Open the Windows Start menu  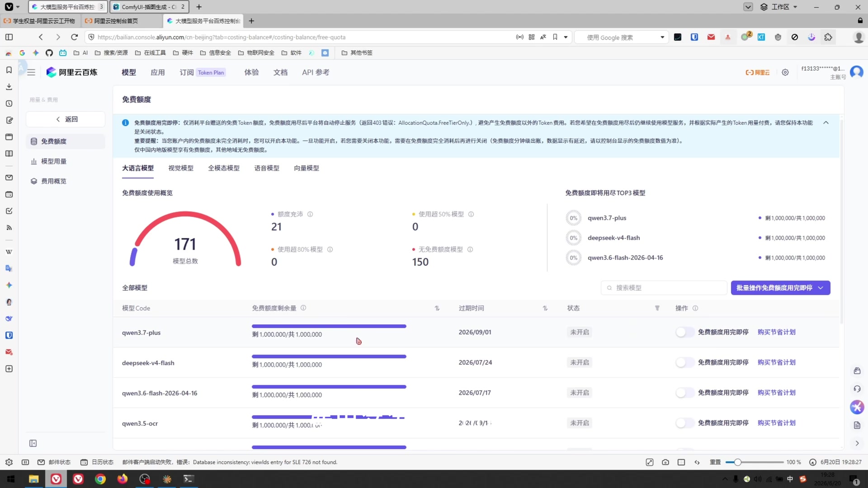[x=11, y=479]
